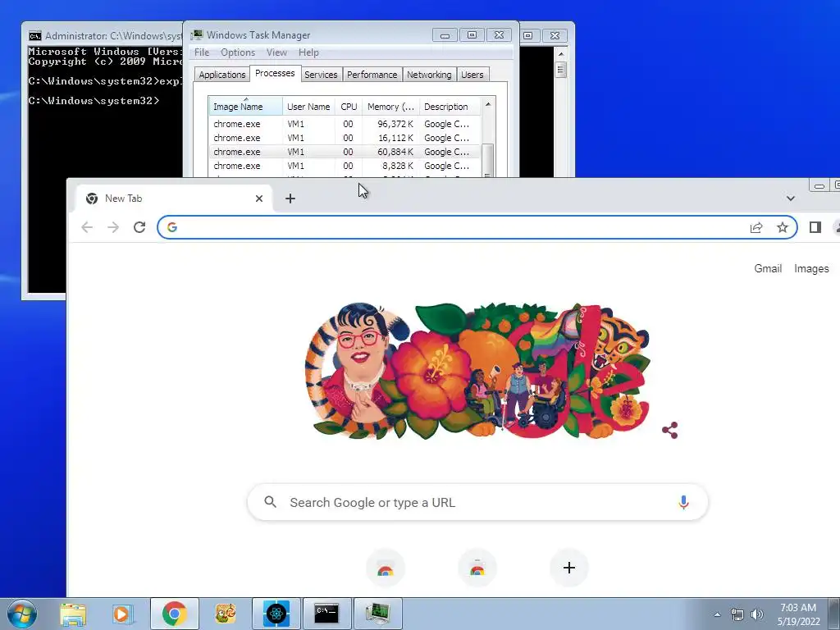Open Task Manager File menu

pyautogui.click(x=202, y=52)
